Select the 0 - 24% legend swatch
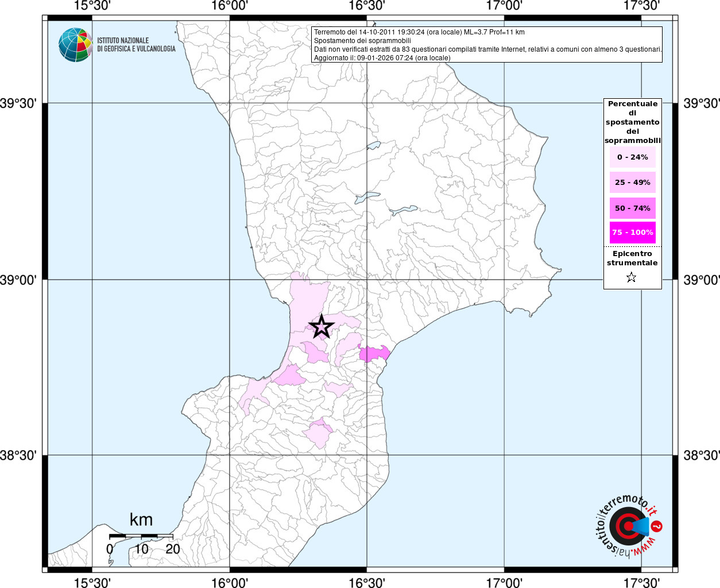The image size is (720, 588). click(633, 157)
